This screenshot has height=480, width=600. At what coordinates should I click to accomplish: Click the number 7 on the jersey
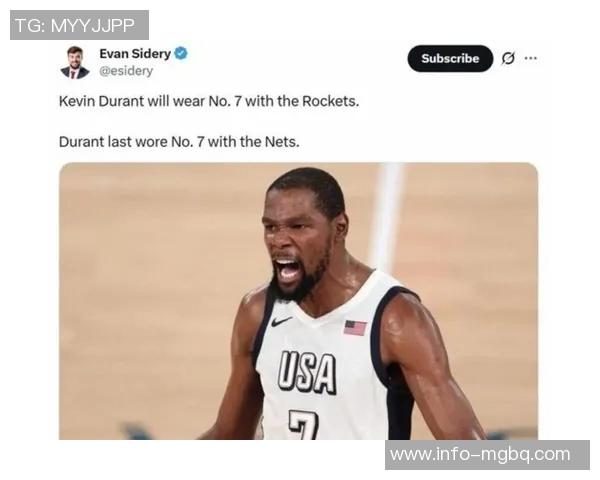[x=304, y=425]
